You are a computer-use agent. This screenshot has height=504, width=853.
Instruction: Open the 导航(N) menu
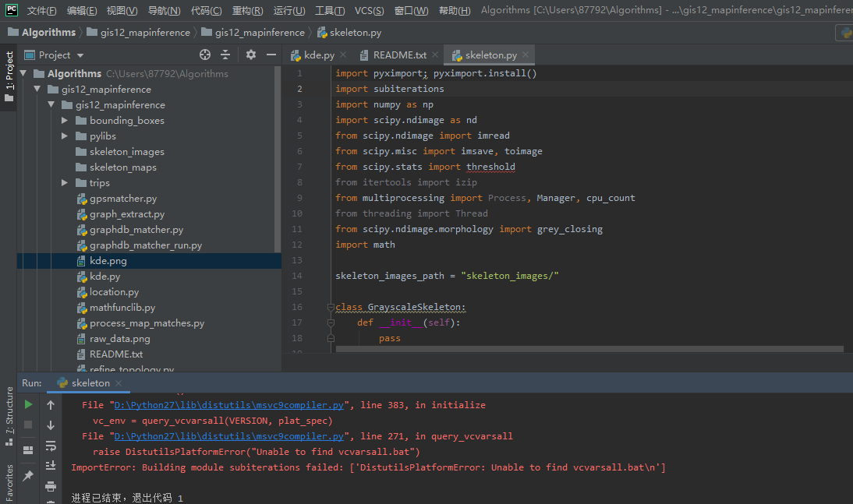(165, 10)
